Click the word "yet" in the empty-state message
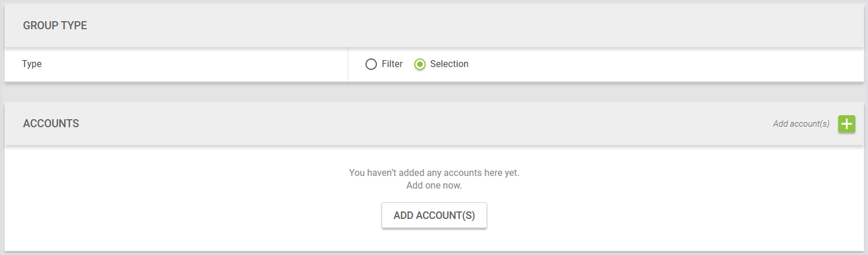The image size is (868, 255). [510, 172]
